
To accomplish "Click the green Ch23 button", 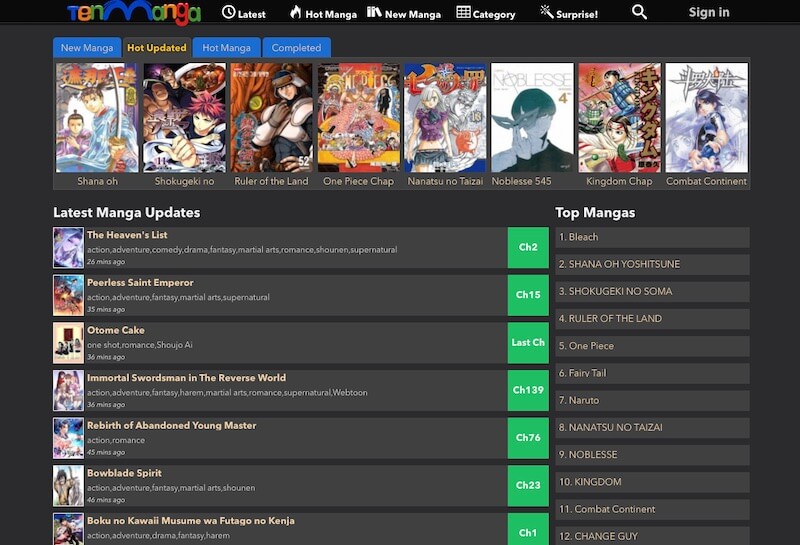I will [x=528, y=485].
